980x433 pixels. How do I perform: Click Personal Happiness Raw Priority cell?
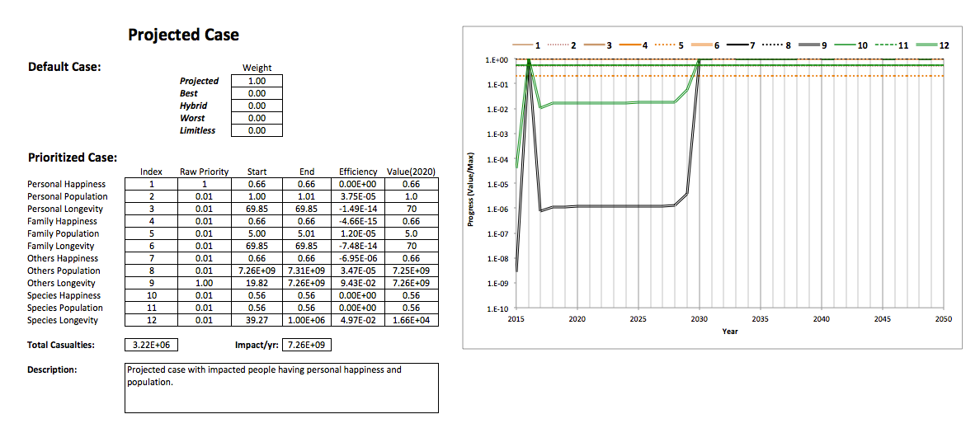(x=204, y=184)
